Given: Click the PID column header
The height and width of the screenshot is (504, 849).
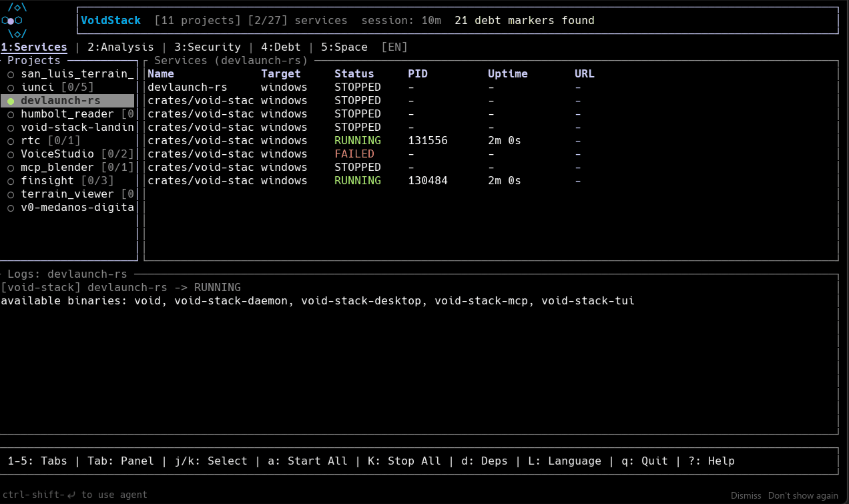Looking at the screenshot, I should pos(418,74).
